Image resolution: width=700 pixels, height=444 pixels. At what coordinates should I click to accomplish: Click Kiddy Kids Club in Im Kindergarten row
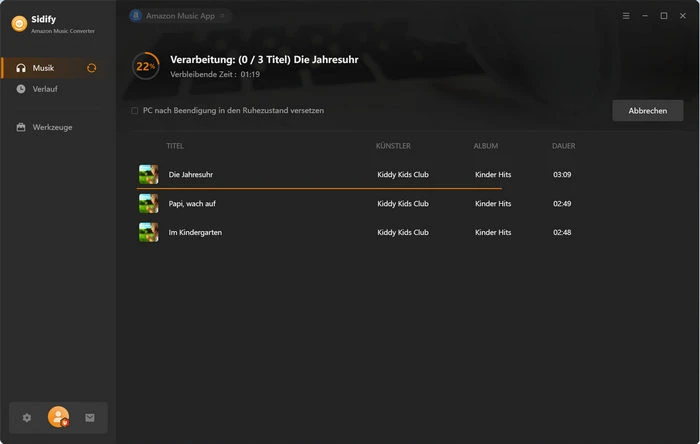[403, 232]
